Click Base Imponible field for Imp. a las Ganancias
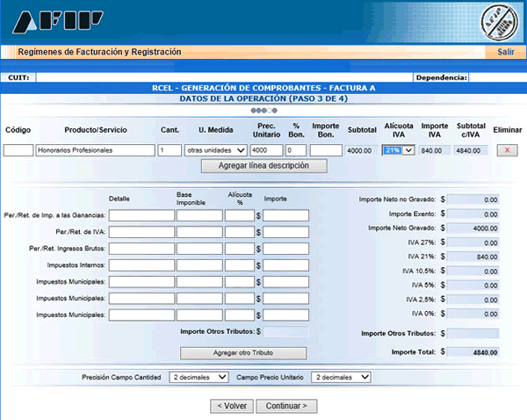 (199, 215)
